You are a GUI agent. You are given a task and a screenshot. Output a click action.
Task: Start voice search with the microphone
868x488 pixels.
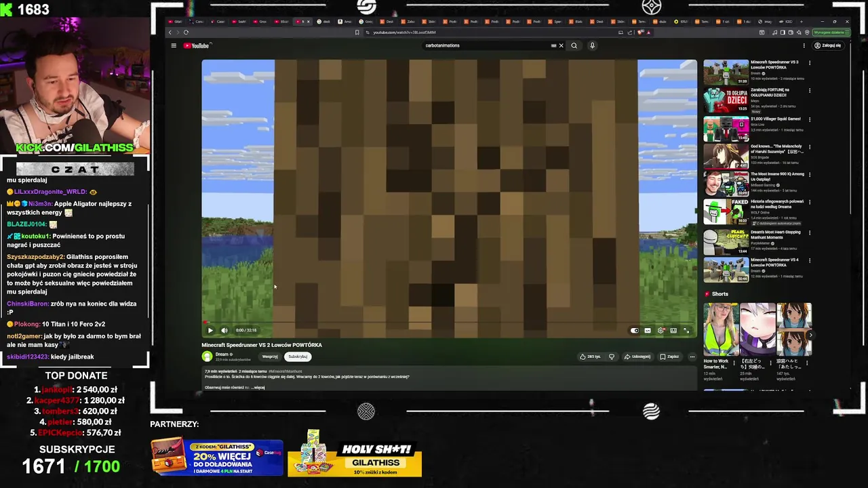click(592, 45)
